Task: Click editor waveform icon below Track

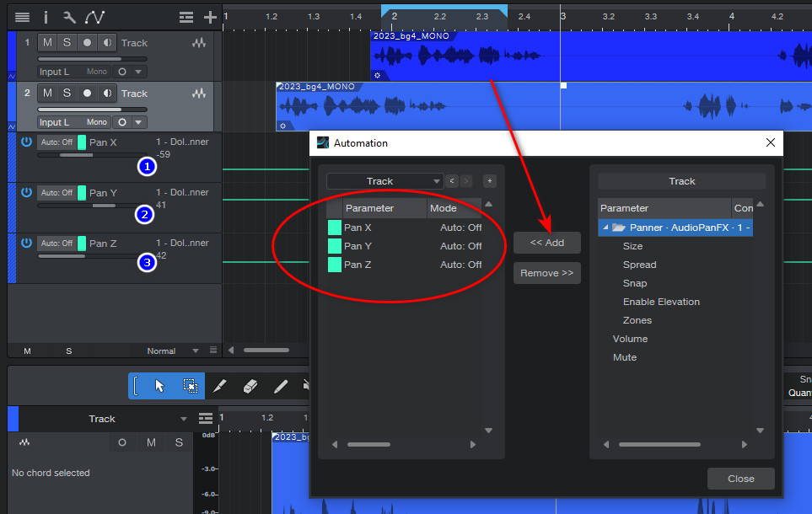Action: [x=24, y=442]
